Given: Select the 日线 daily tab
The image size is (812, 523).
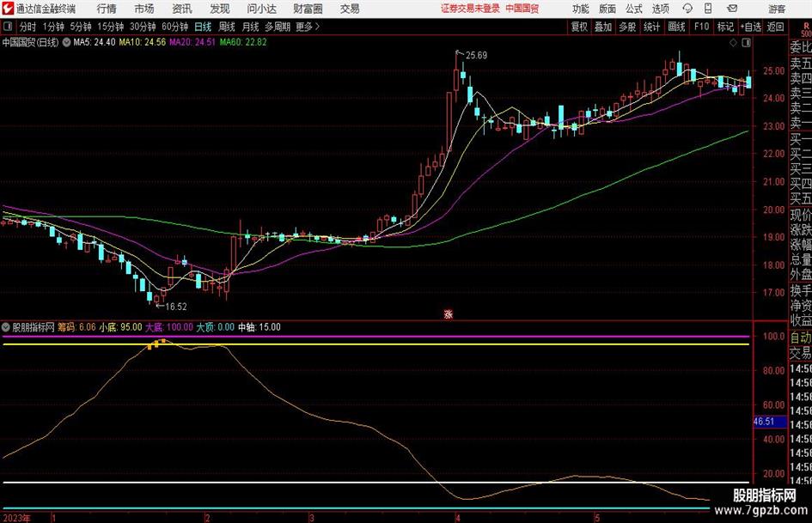Looking at the screenshot, I should click(x=203, y=27).
